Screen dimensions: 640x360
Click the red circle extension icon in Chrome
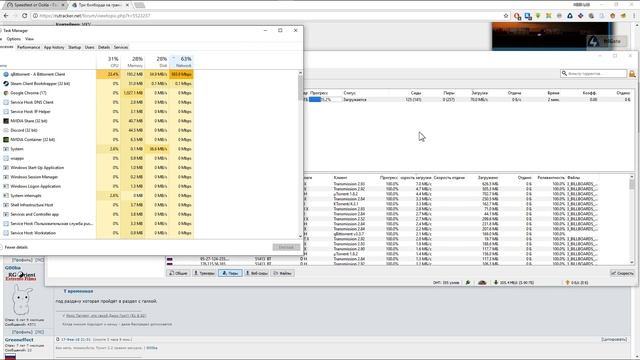518,16
